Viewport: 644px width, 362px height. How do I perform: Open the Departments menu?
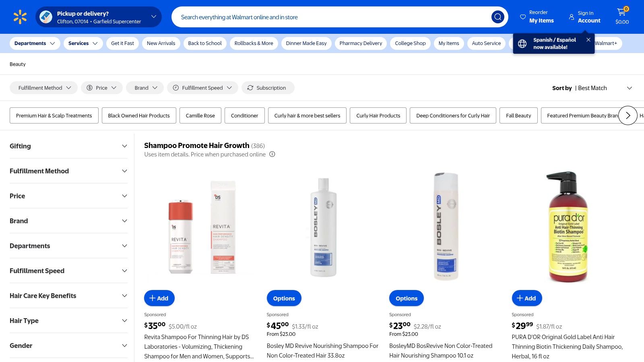pos(35,43)
